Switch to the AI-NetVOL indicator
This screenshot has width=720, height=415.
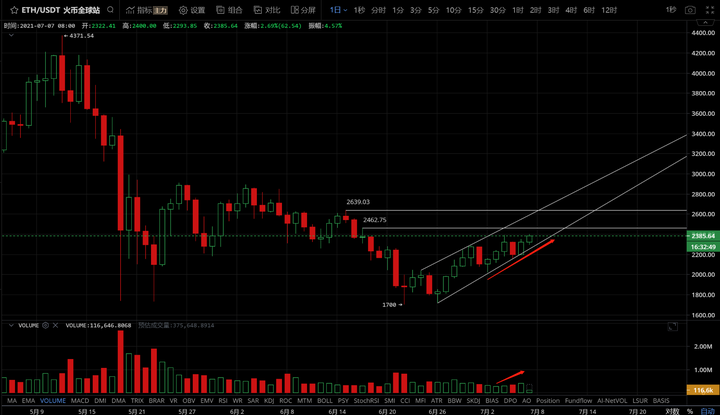coord(612,400)
